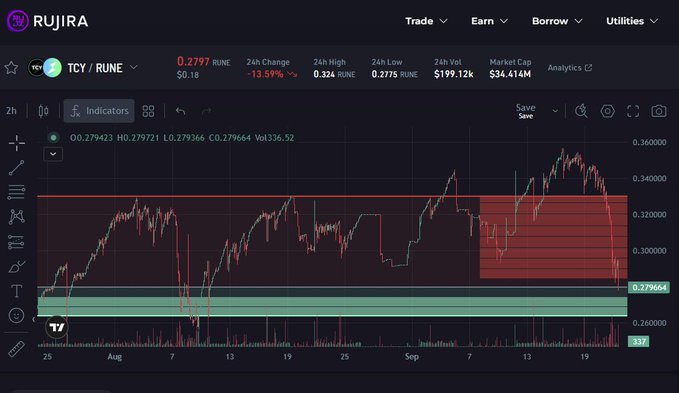This screenshot has height=393, width=679.
Task: Click the 0.260000 price axis label
Action: click(x=649, y=323)
